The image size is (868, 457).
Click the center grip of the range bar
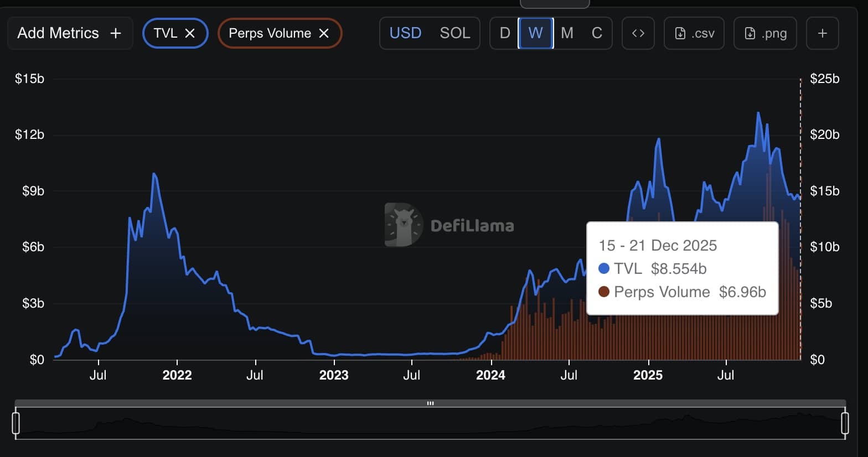click(430, 403)
